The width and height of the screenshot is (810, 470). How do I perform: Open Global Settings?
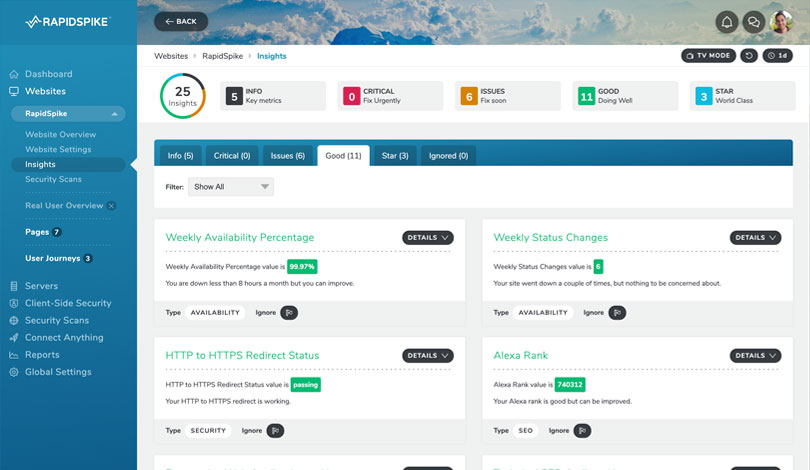tap(58, 372)
